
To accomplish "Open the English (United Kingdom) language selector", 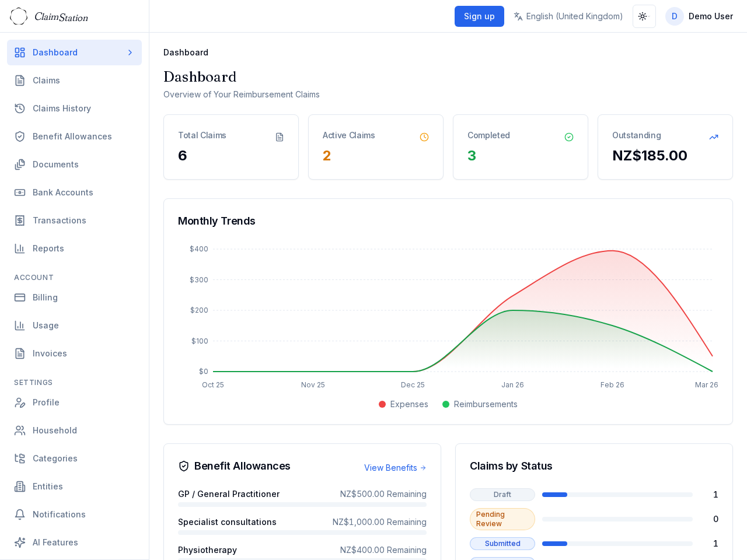I will coord(568,16).
